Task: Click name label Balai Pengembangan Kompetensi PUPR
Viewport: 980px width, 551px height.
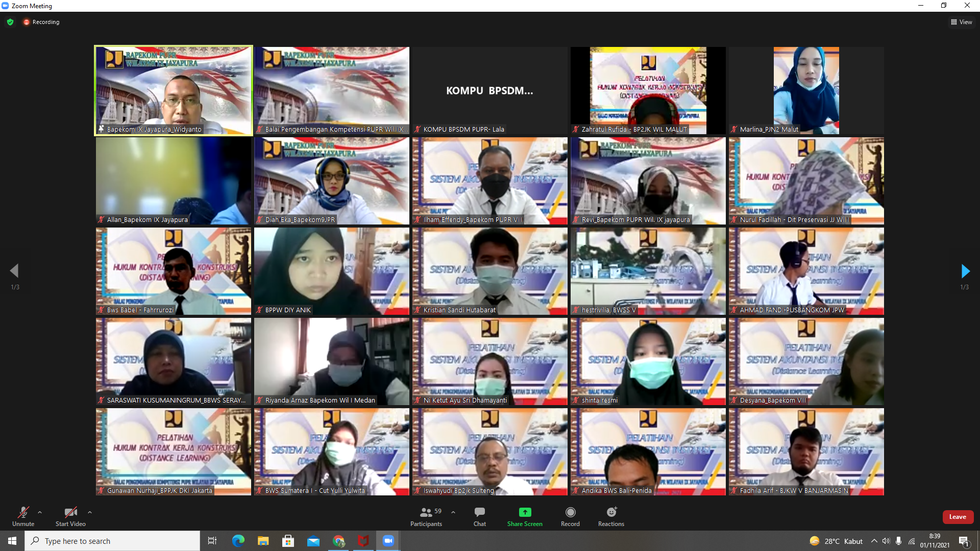Action: [x=336, y=130]
